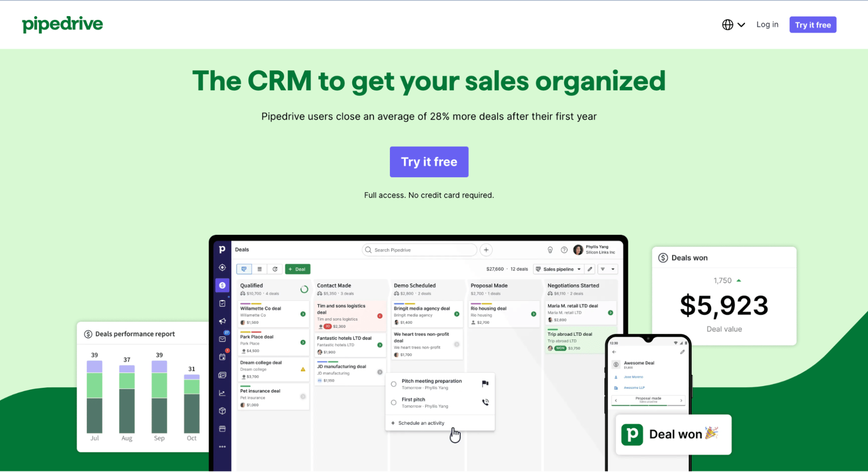The width and height of the screenshot is (868, 472).
Task: Click the reports/analytics icon in sidebar
Action: pos(223,393)
